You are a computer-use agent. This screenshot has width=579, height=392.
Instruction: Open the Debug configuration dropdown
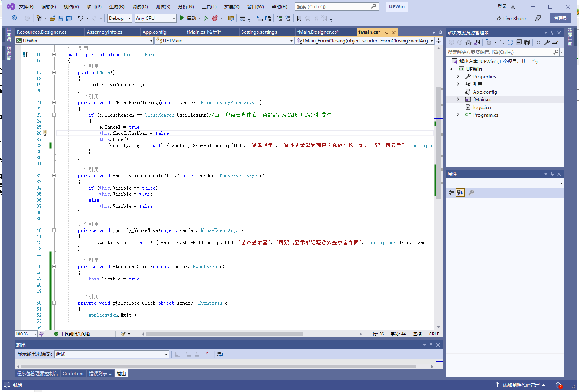click(x=120, y=18)
